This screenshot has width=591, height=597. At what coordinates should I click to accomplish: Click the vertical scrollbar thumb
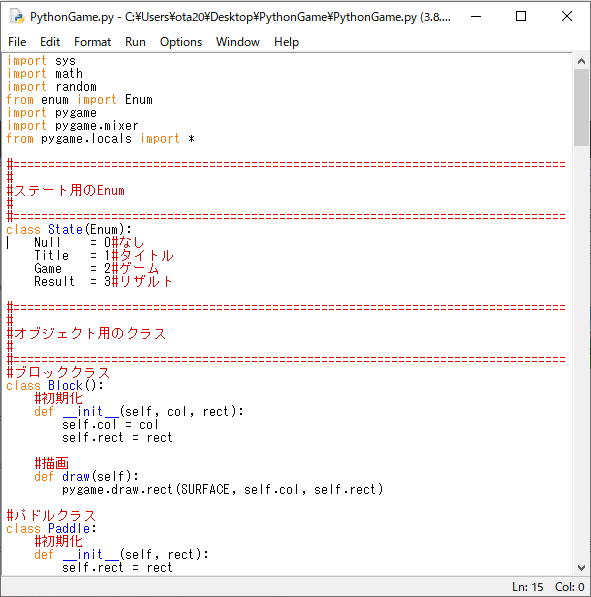click(x=581, y=107)
